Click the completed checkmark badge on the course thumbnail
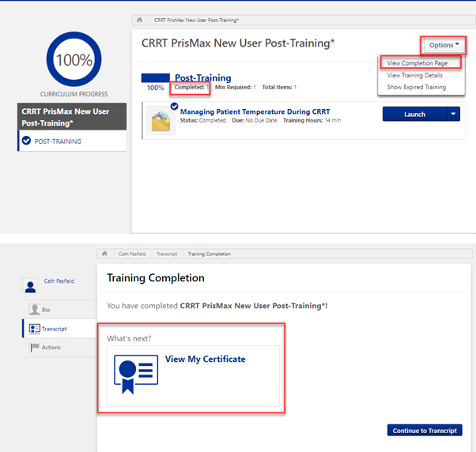This screenshot has width=476, height=452. (174, 106)
